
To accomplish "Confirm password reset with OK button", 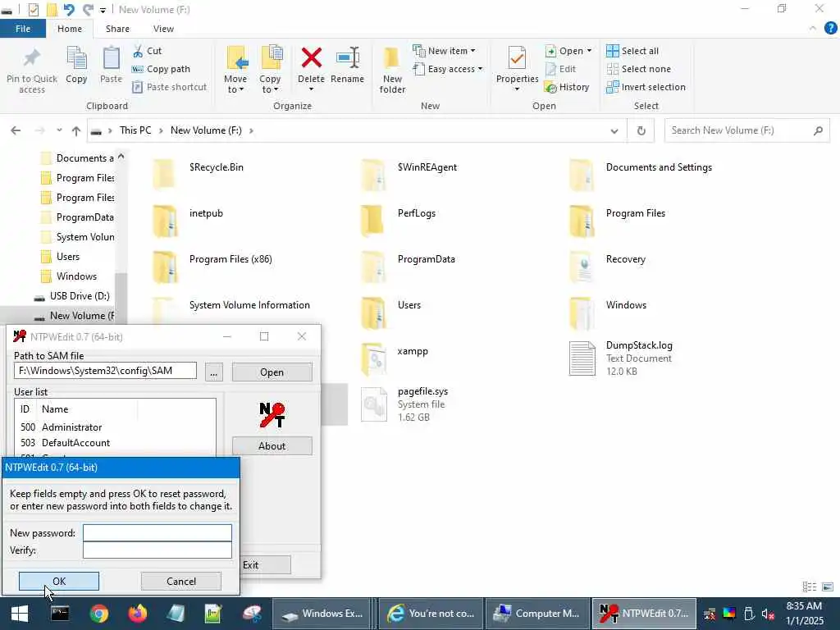I will (x=59, y=582).
